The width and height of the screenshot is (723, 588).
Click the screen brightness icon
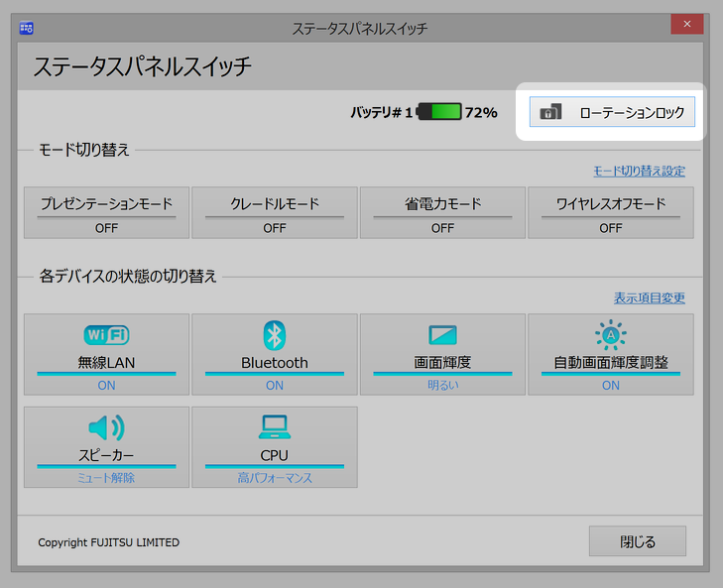click(x=442, y=335)
